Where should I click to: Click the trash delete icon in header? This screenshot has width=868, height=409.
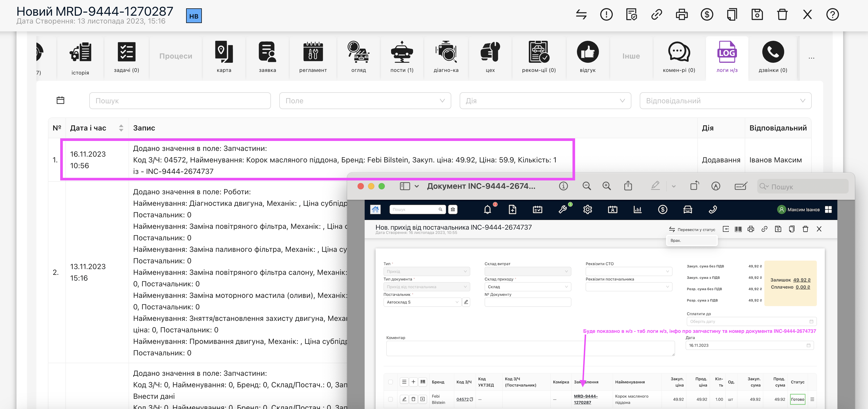pos(782,14)
